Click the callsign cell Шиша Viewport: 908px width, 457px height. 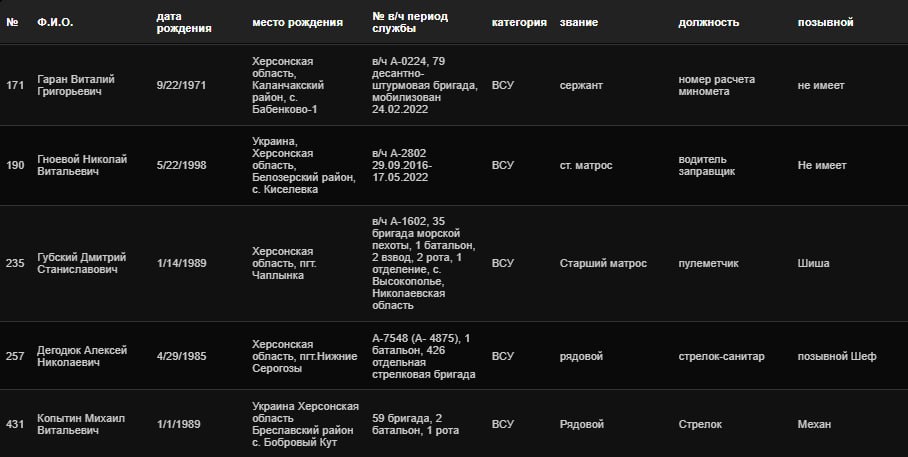click(813, 263)
